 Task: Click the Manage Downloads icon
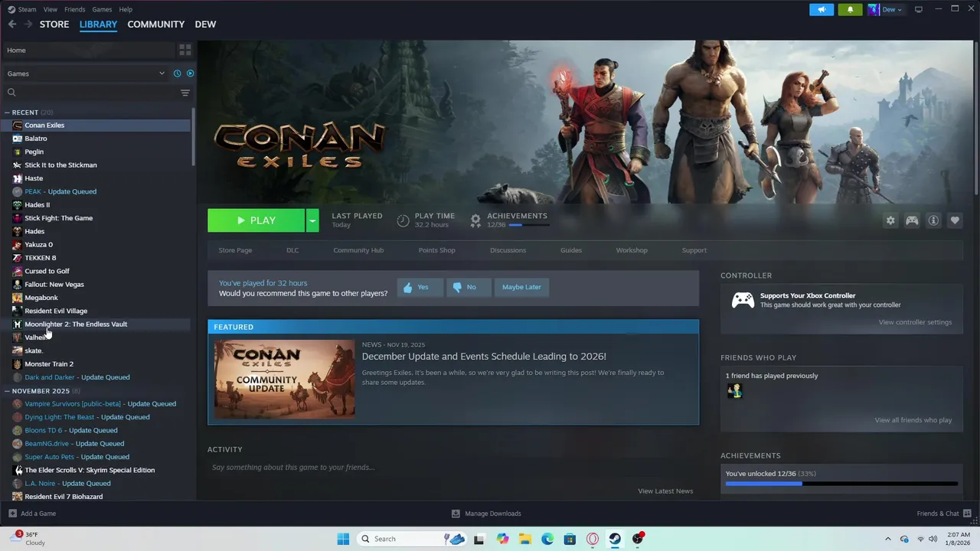coord(456,514)
